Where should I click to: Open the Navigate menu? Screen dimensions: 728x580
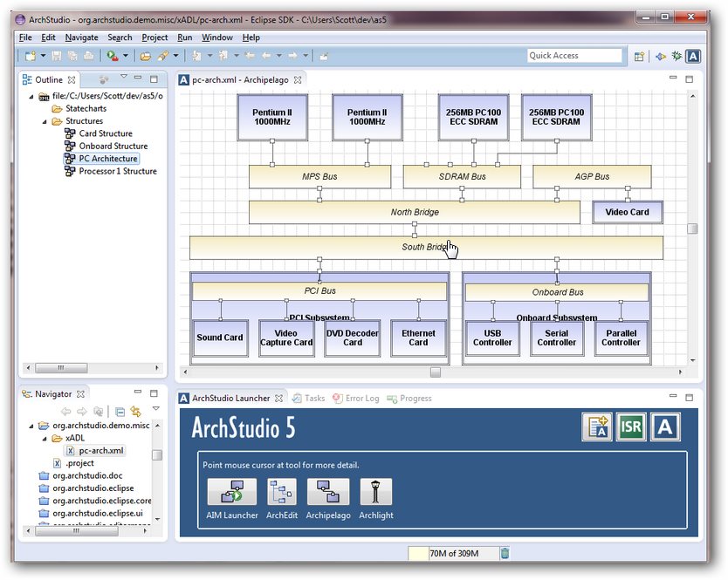pos(82,38)
